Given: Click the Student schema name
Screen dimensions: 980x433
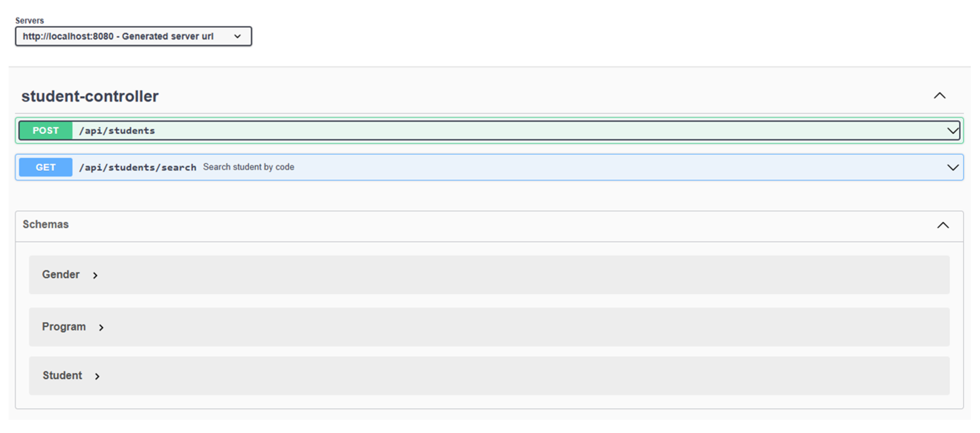Looking at the screenshot, I should pos(62,376).
